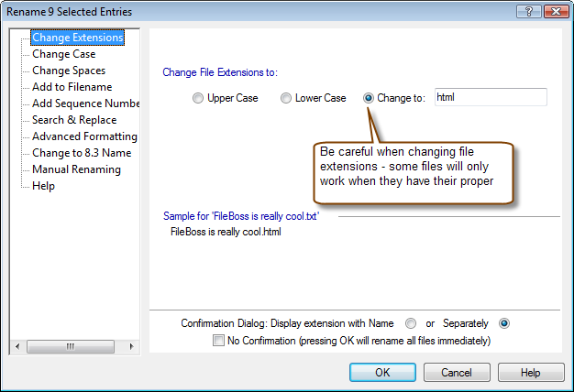574x392 pixels.
Task: Click the Cancel button
Action: [457, 372]
